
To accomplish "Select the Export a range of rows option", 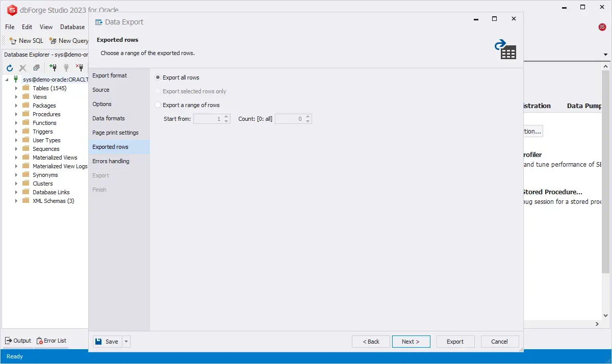I will 158,105.
